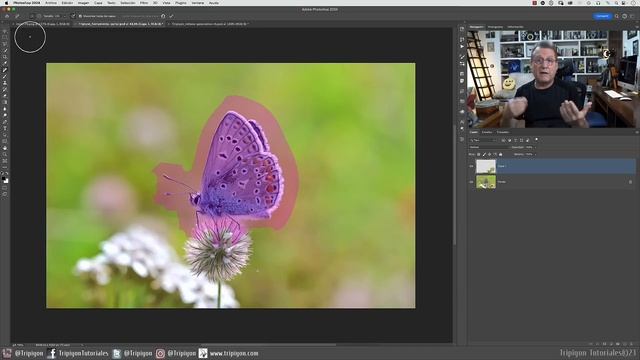Open the Archivo menu
This screenshot has height=360, width=640.
(x=51, y=3)
